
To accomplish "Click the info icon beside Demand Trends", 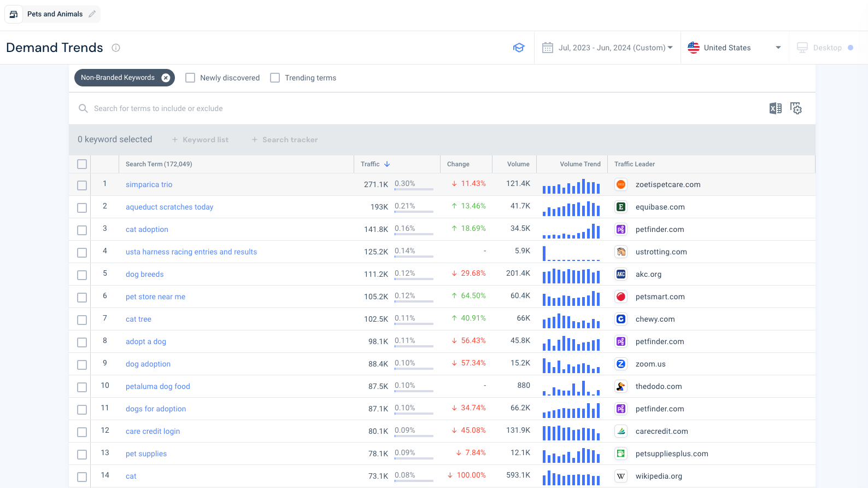I will 116,48.
